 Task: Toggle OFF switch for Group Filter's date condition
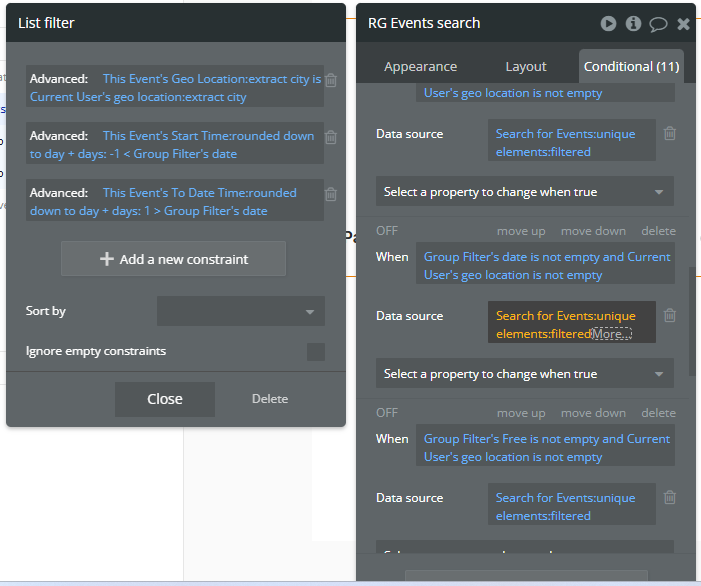point(387,231)
